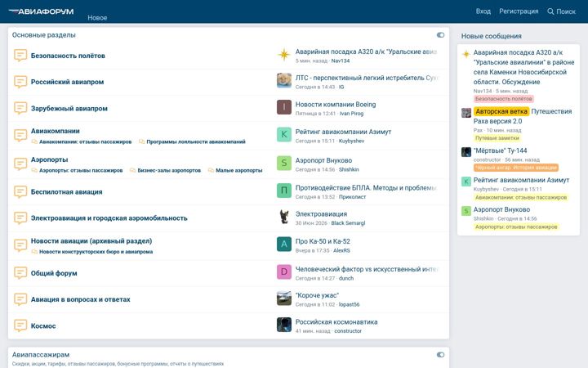Click the avatar beside Путешествия Раха in sidebar
Image resolution: width=588 pixels, height=368 pixels.
[465, 113]
